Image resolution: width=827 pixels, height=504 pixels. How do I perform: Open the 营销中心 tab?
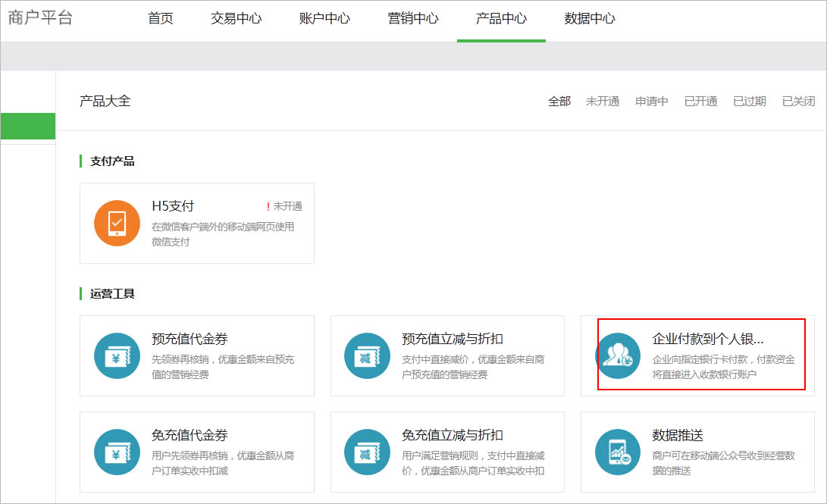tap(413, 19)
